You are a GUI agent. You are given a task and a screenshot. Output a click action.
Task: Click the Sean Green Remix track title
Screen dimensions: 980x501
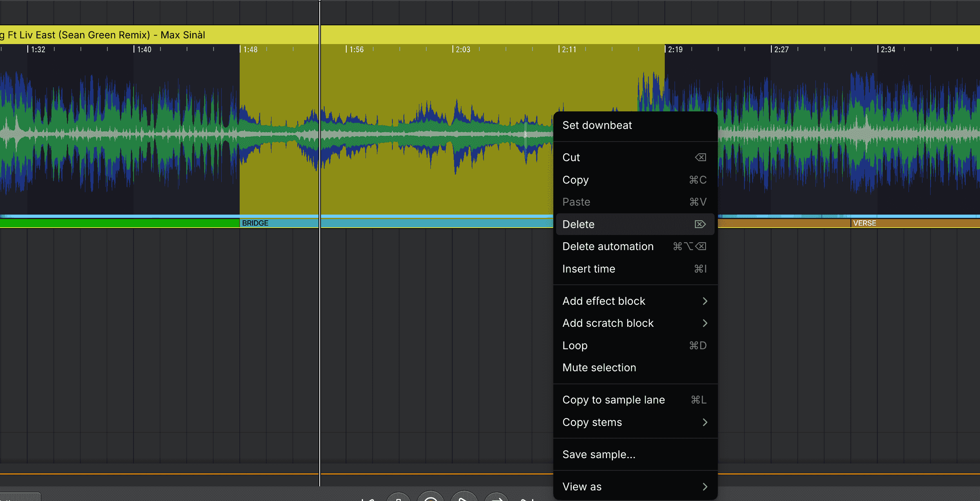pyautogui.click(x=102, y=35)
